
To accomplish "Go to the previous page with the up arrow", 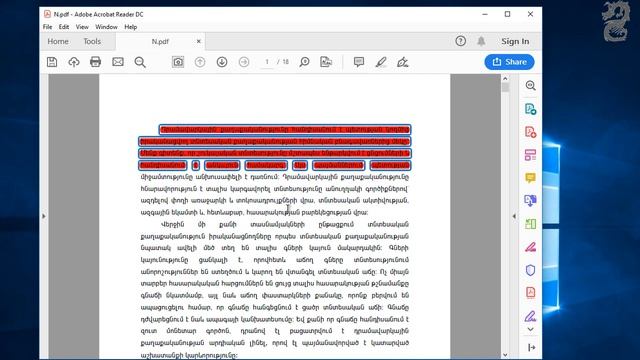I will 200,62.
